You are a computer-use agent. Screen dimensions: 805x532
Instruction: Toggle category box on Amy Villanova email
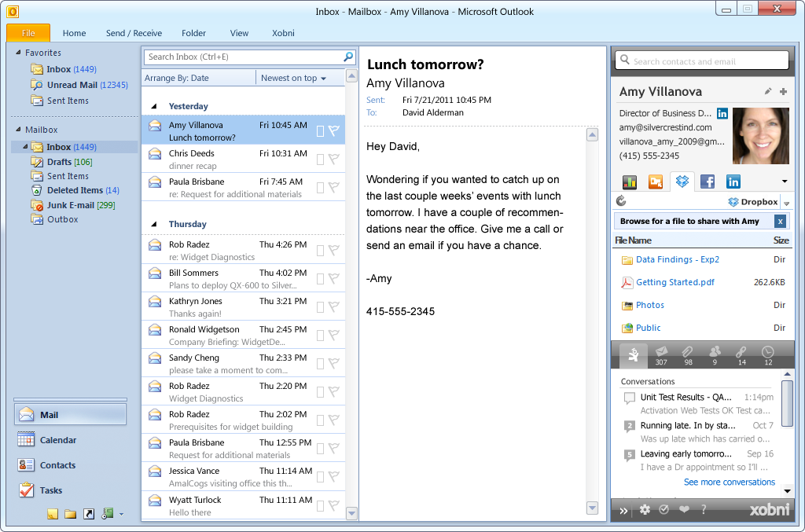click(x=320, y=131)
